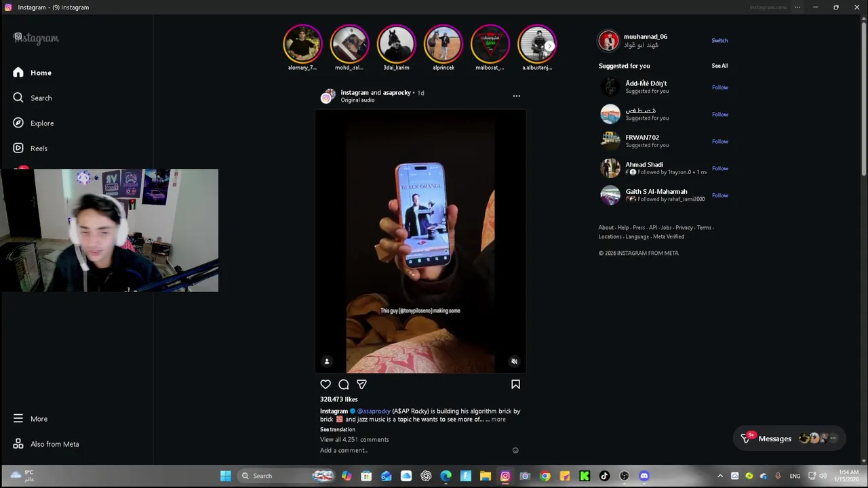This screenshot has width=868, height=488.
Task: Open post options three-dot menu
Action: click(x=516, y=96)
